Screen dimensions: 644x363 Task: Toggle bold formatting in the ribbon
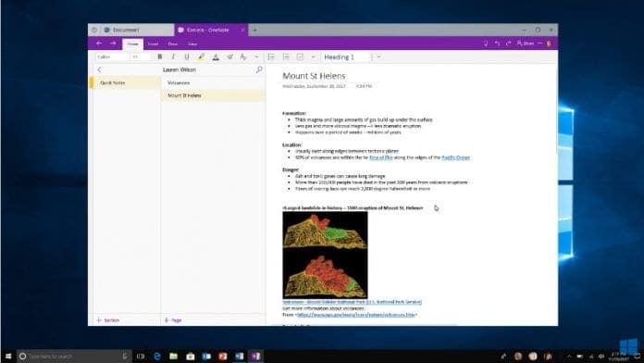pyautogui.click(x=160, y=57)
